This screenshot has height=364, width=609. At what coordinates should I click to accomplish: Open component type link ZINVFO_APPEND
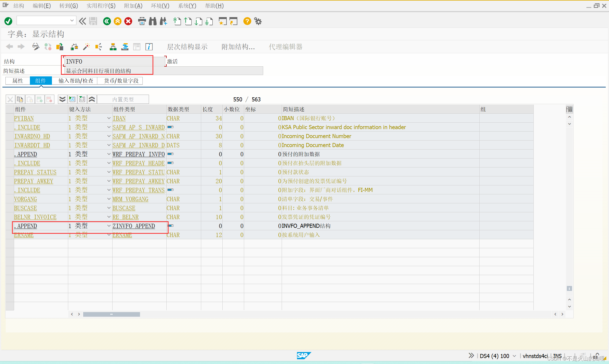coord(134,226)
